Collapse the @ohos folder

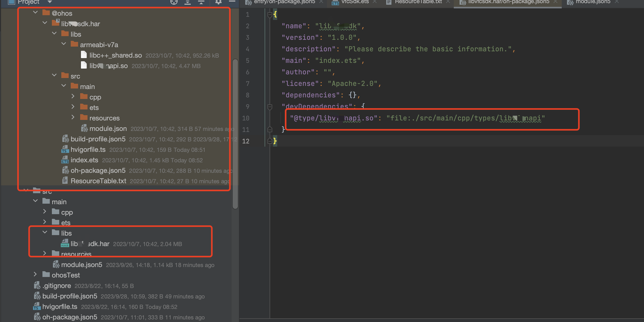click(x=36, y=12)
